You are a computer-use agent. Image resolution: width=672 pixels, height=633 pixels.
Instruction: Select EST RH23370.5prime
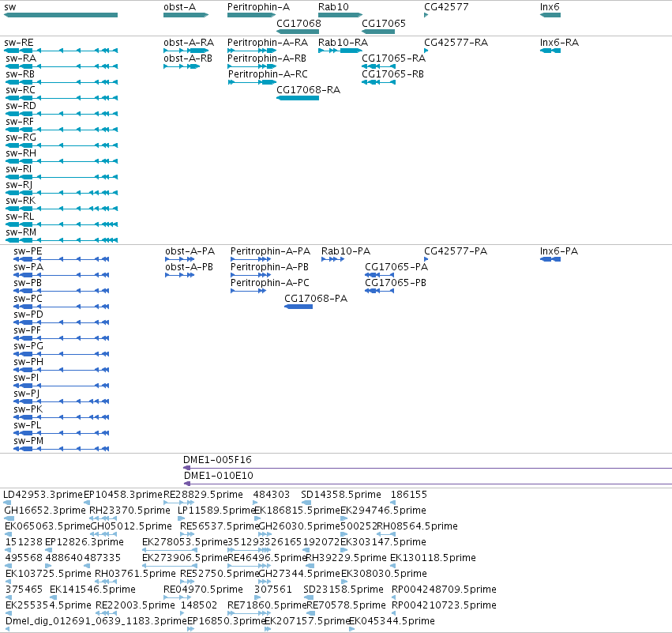130,511
